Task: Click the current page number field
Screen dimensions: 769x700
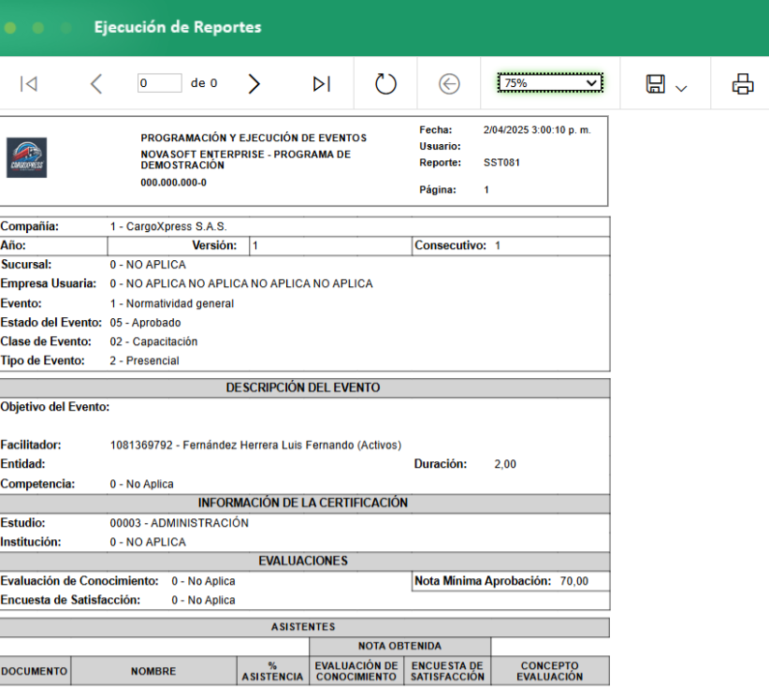Action: coord(159,83)
